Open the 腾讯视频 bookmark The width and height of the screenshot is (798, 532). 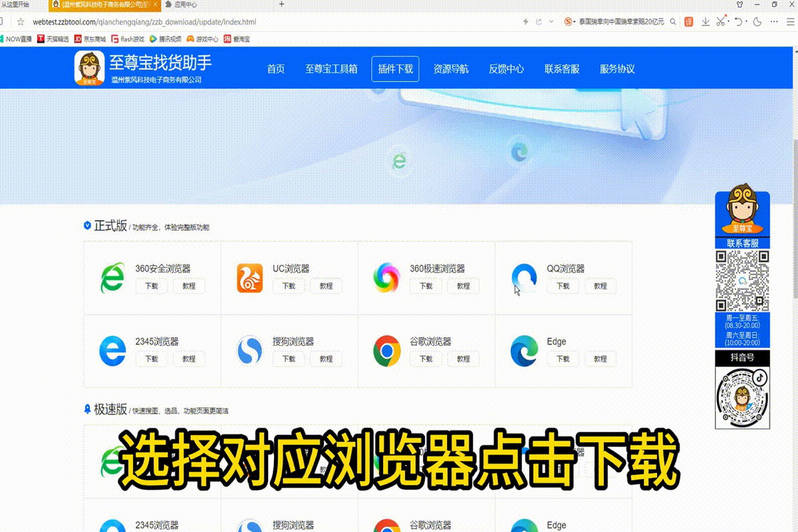tap(166, 39)
